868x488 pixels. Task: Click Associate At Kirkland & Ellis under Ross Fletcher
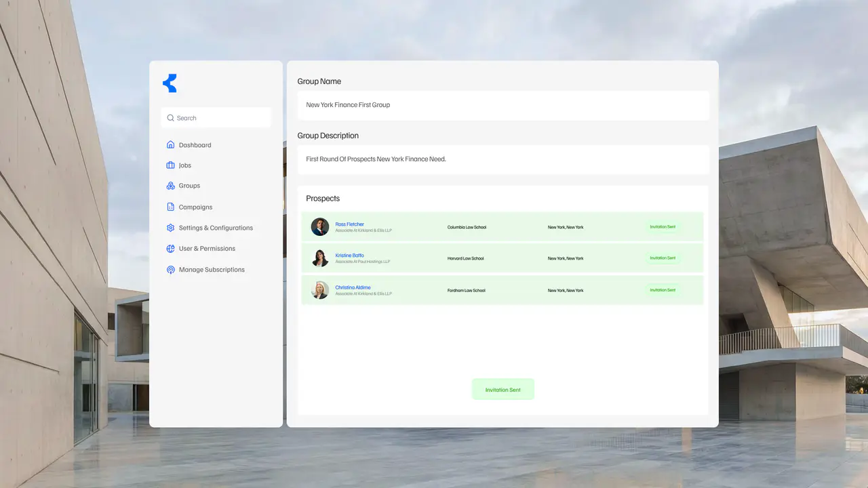(x=363, y=230)
